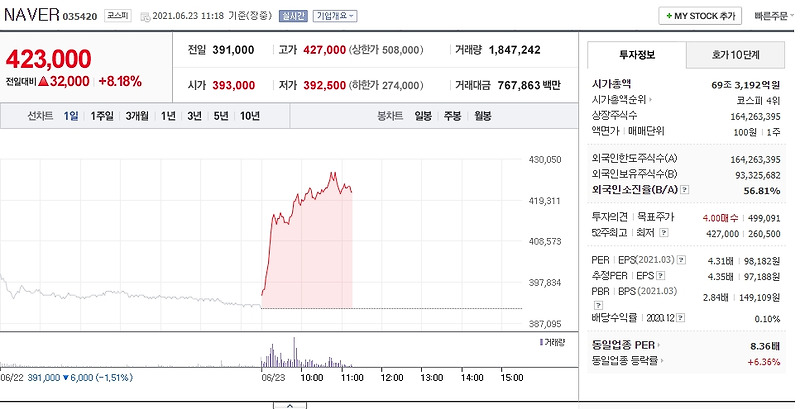Click the help icon next to 추정PER EPS
Screen dimensions: 800x409
(x=661, y=276)
